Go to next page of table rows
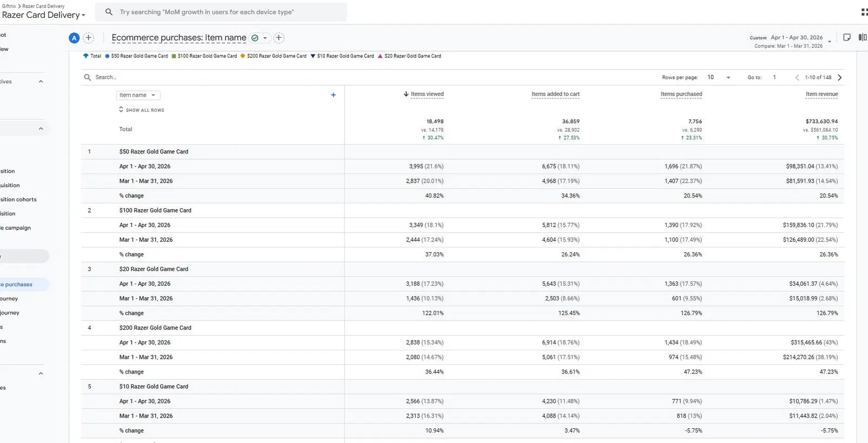This screenshot has width=868, height=443. 840,78
